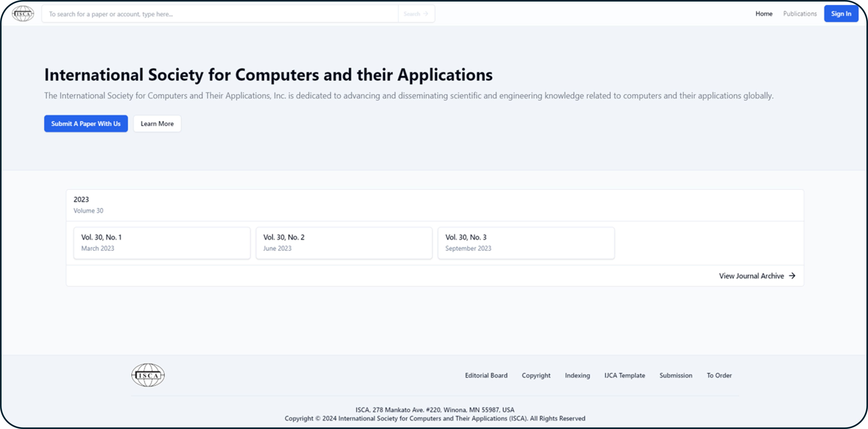The image size is (868, 429).
Task: Click the Learn More button
Action: [x=157, y=124]
